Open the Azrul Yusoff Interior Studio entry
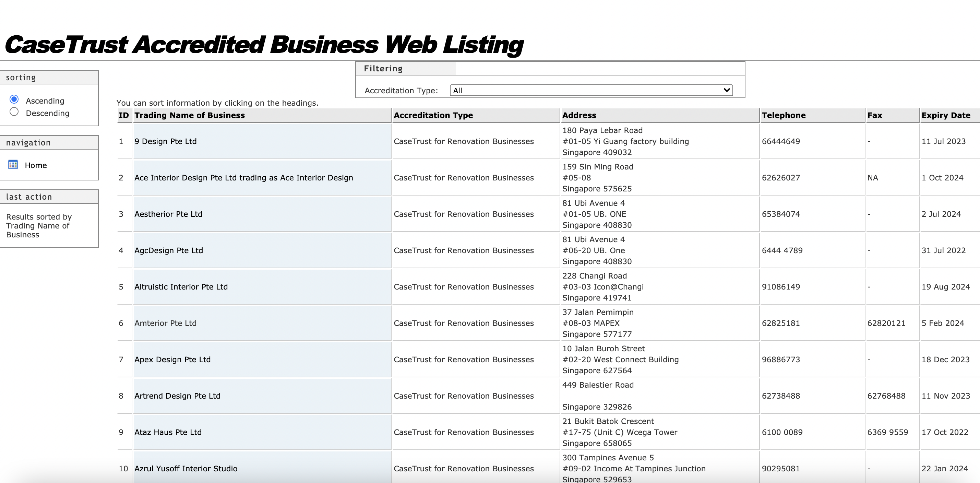Screen dimensions: 980x483 (186, 469)
